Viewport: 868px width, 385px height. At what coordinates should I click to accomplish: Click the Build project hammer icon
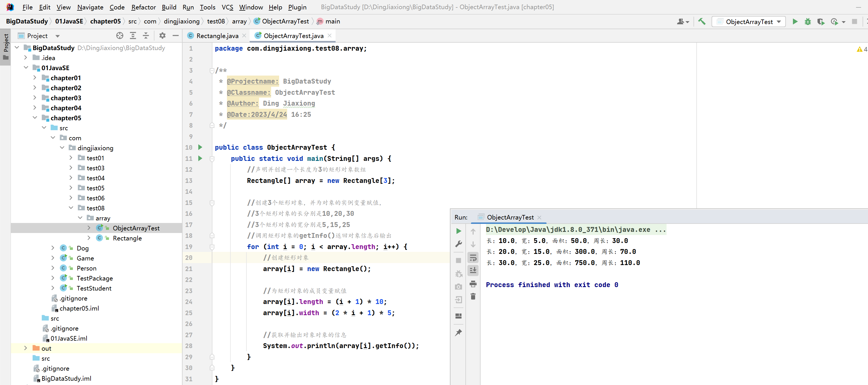pos(702,21)
